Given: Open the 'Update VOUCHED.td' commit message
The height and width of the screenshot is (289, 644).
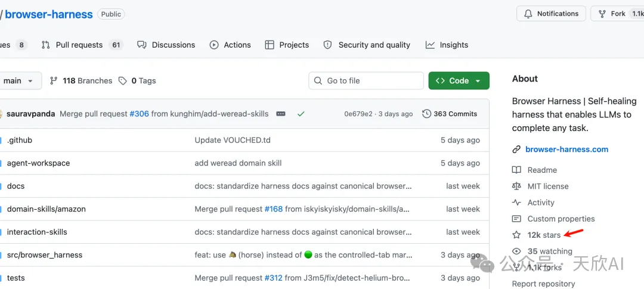Looking at the screenshot, I should 233,140.
